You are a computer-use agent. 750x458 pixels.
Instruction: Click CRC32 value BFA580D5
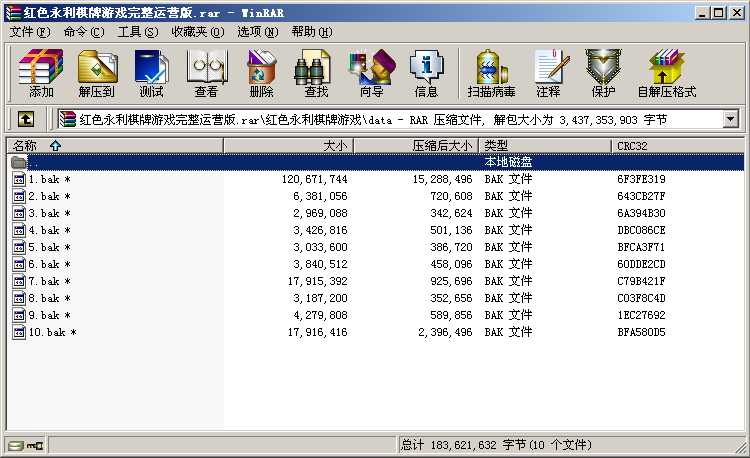point(641,332)
